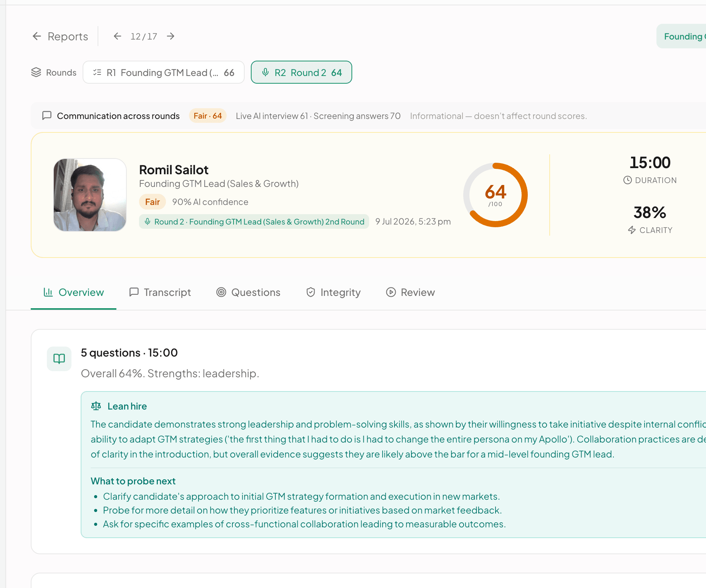Click the Fair rating badge under the name
706x588 pixels.
point(152,202)
